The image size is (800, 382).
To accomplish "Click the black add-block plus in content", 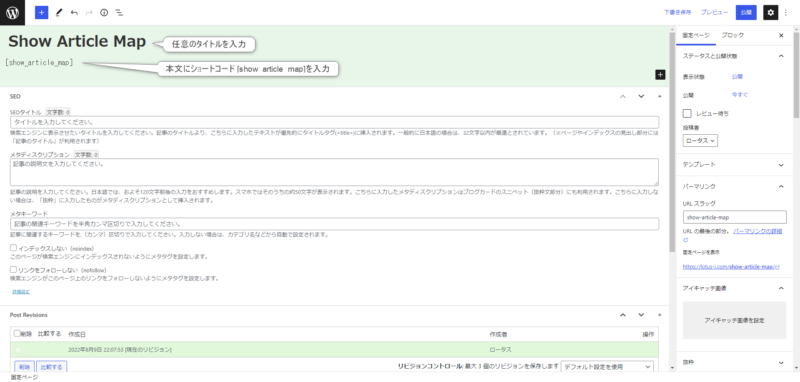I will pos(660,75).
